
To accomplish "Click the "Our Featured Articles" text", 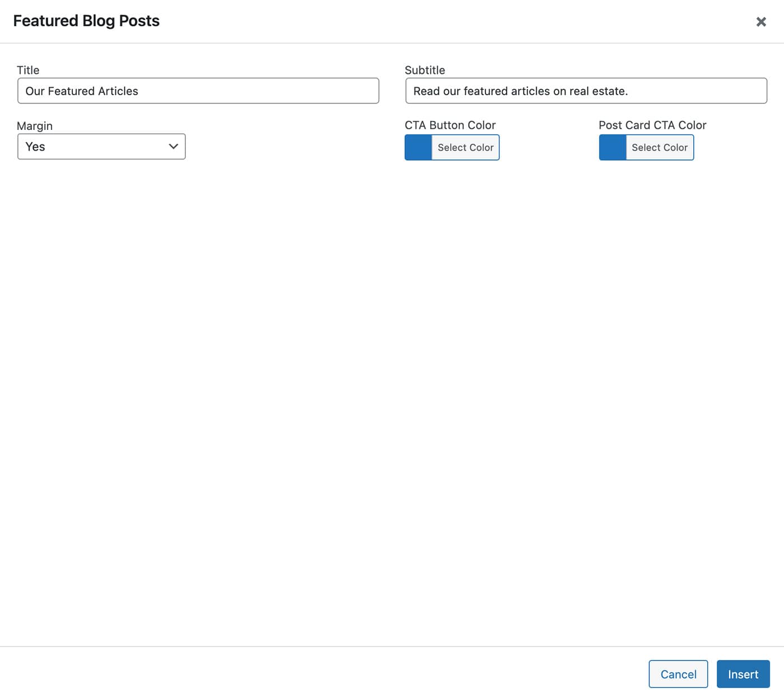I will tap(82, 91).
